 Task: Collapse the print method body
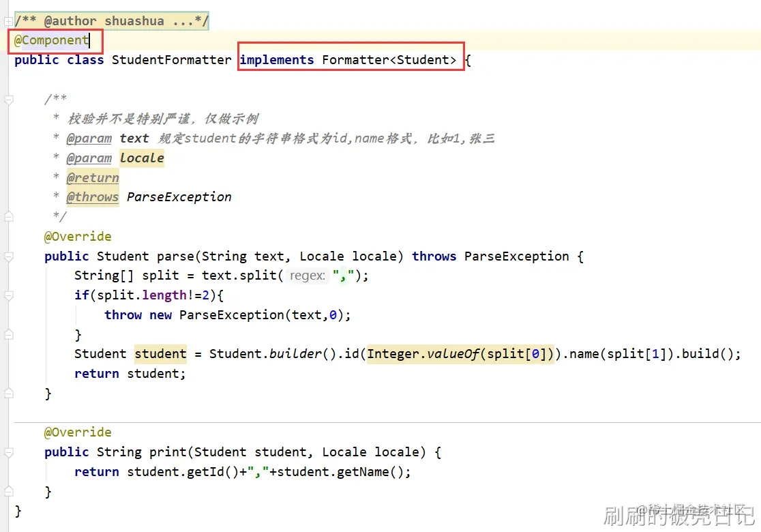tap(8, 452)
